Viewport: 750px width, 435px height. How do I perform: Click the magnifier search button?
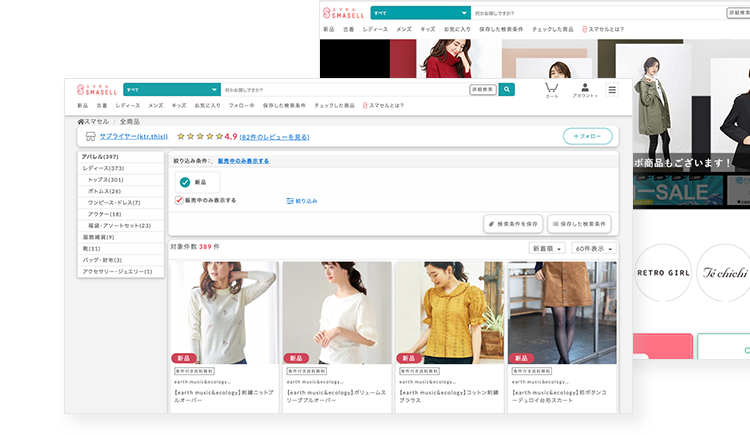pyautogui.click(x=507, y=89)
